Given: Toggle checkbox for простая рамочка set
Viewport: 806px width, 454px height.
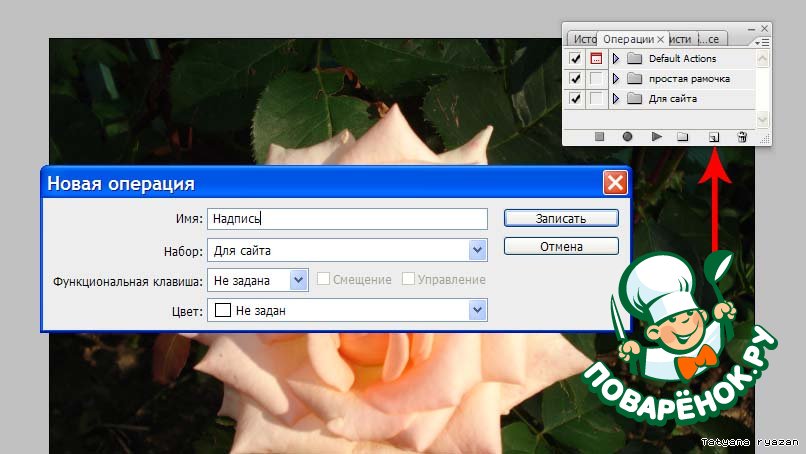Looking at the screenshot, I should point(575,79).
